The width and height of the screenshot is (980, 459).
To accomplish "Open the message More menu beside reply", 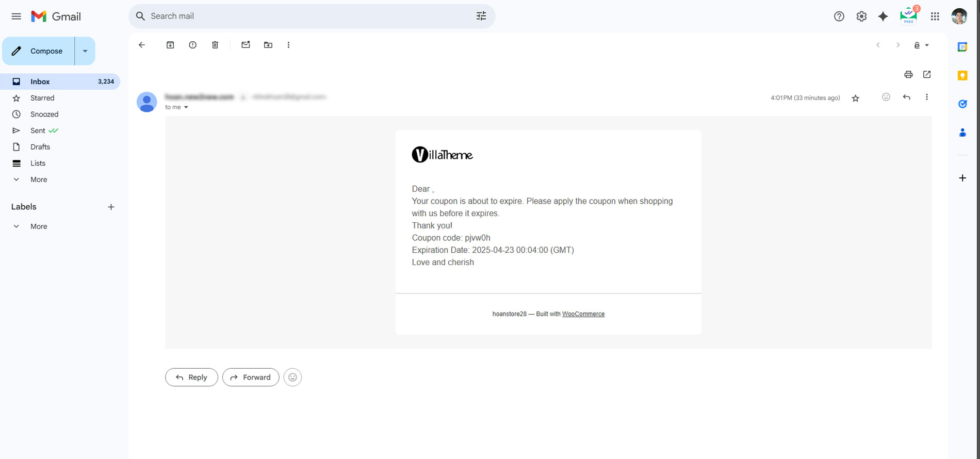I will tap(927, 97).
